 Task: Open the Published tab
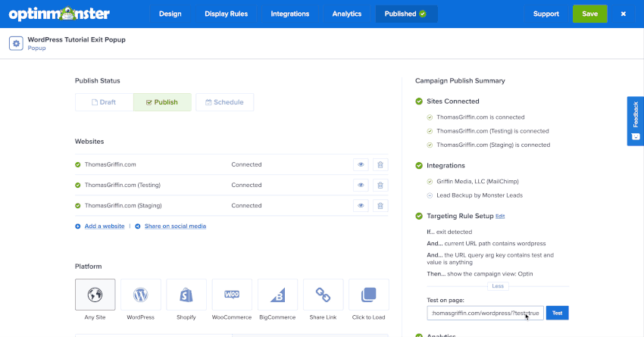406,14
